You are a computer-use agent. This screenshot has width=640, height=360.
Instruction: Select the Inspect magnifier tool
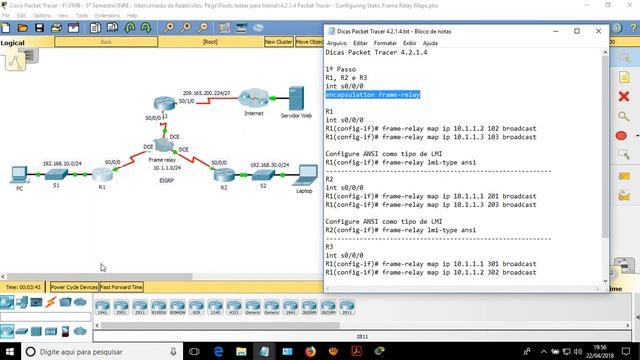[x=624, y=116]
